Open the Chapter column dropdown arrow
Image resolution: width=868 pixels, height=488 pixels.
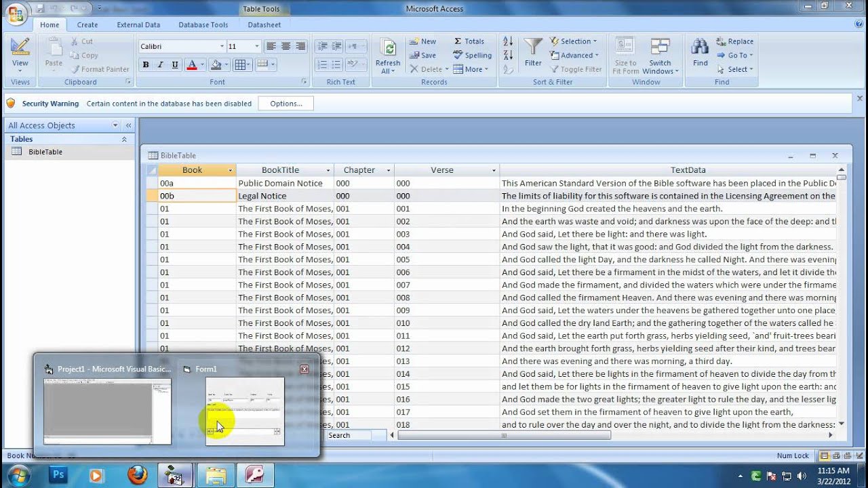click(389, 170)
